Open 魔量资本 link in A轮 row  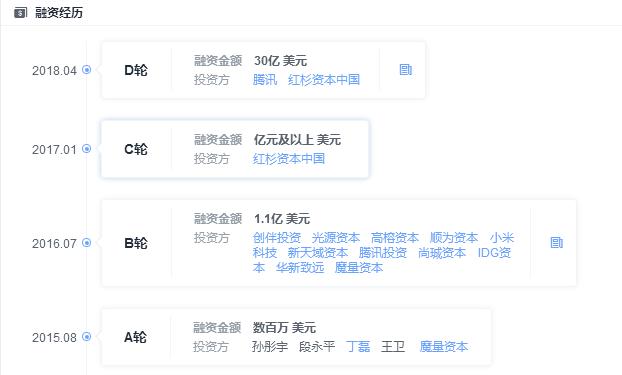click(444, 347)
